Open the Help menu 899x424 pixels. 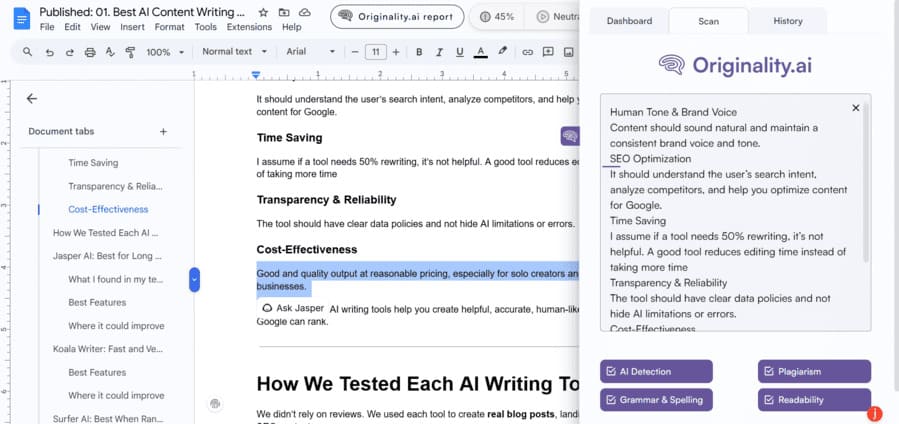pyautogui.click(x=292, y=27)
